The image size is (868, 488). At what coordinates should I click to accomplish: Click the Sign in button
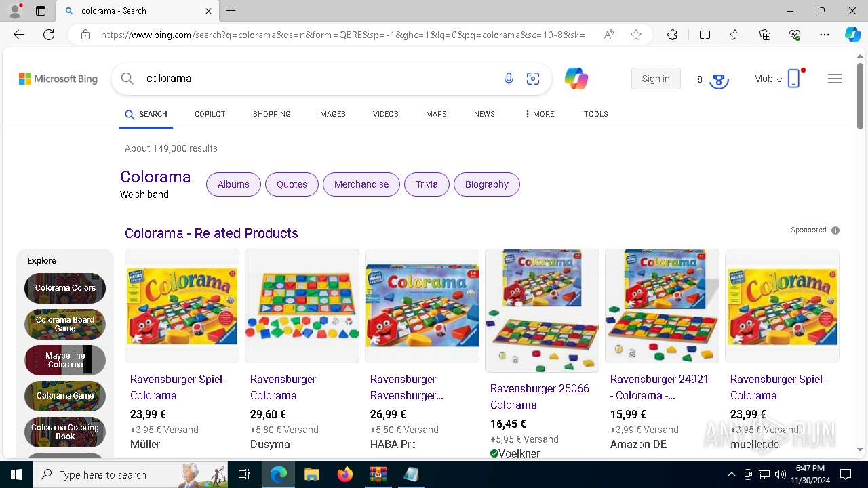point(656,79)
